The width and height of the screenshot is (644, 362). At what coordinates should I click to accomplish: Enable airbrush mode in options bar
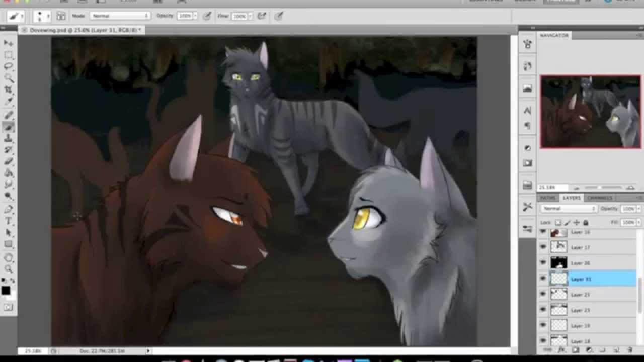(x=261, y=16)
